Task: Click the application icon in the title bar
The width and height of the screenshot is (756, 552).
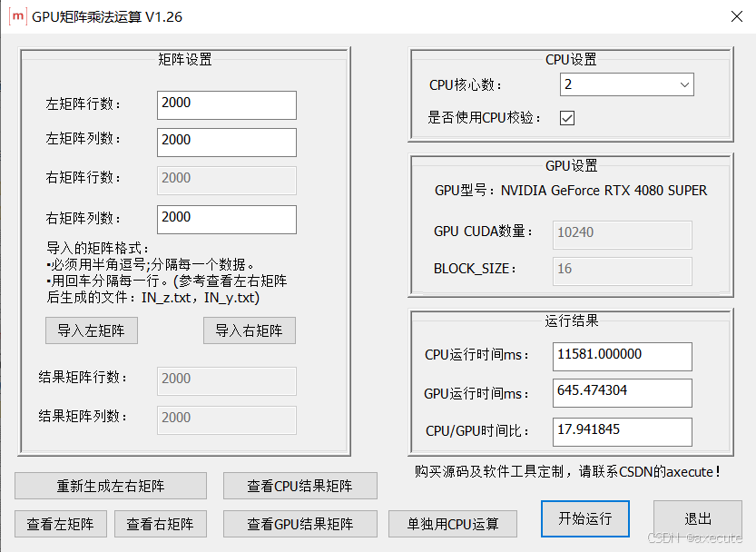Action: point(16,15)
